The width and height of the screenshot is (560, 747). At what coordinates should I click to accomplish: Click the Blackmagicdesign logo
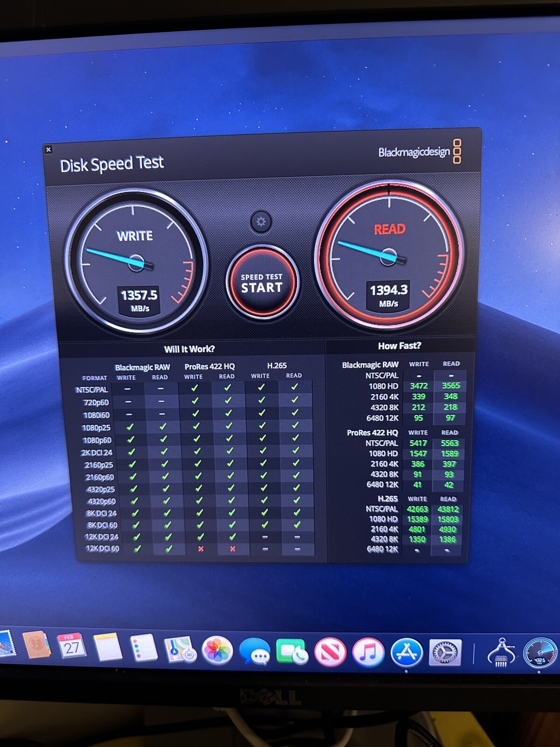[x=420, y=152]
